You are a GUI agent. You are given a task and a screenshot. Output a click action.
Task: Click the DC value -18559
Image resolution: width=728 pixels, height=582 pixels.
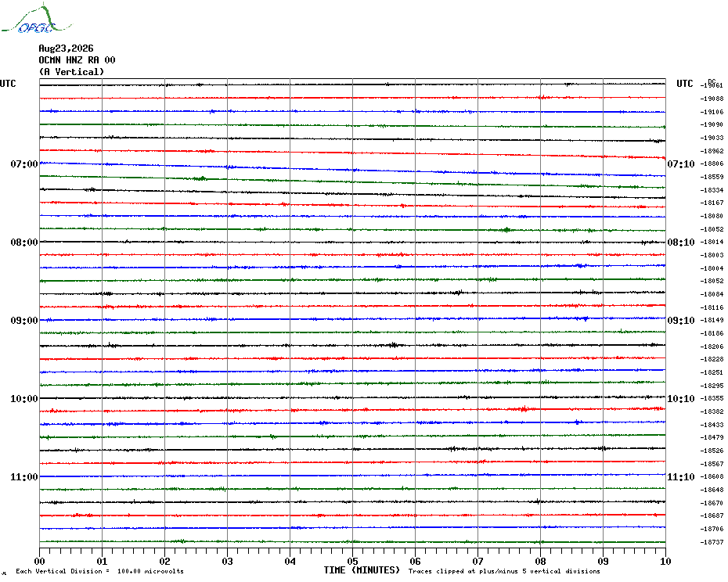click(x=712, y=178)
